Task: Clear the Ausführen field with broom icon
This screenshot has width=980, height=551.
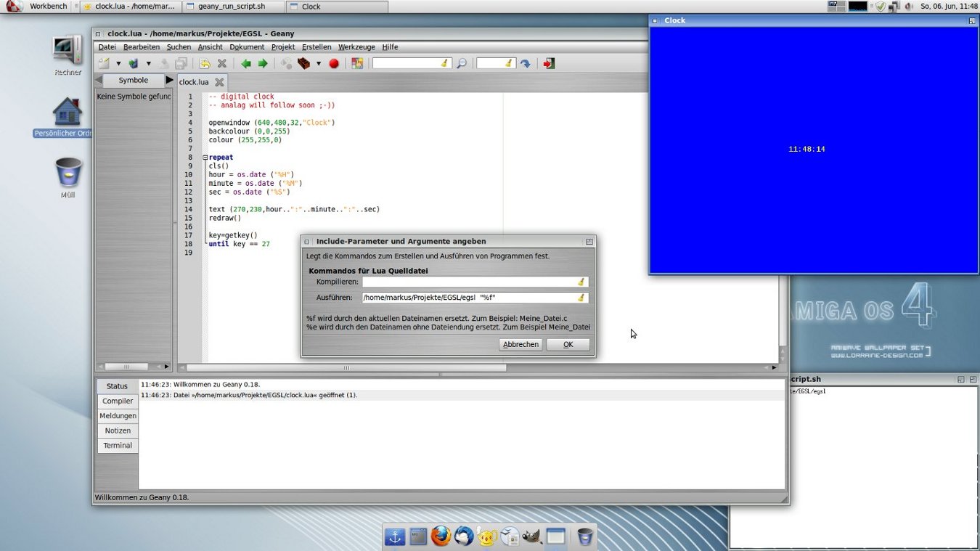Action: click(581, 298)
